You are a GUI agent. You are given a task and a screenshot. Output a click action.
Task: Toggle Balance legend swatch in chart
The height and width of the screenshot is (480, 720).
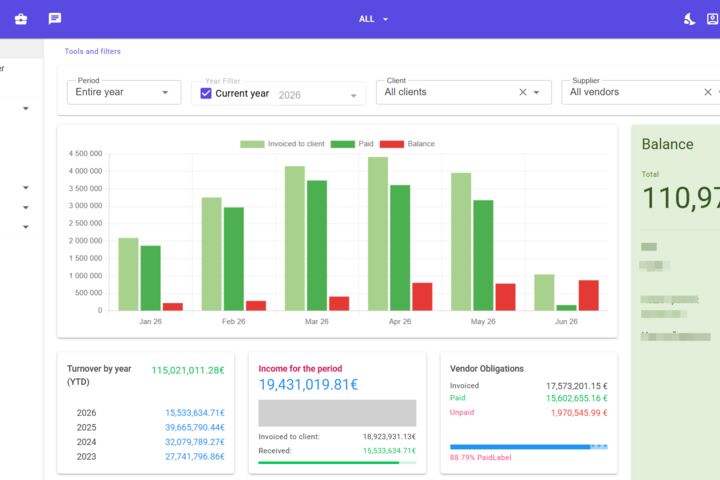tap(392, 144)
